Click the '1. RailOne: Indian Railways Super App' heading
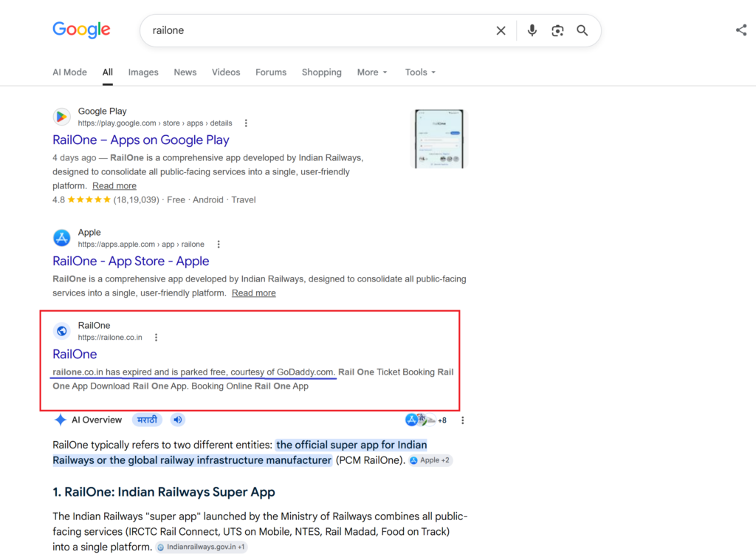 pyautogui.click(x=164, y=492)
